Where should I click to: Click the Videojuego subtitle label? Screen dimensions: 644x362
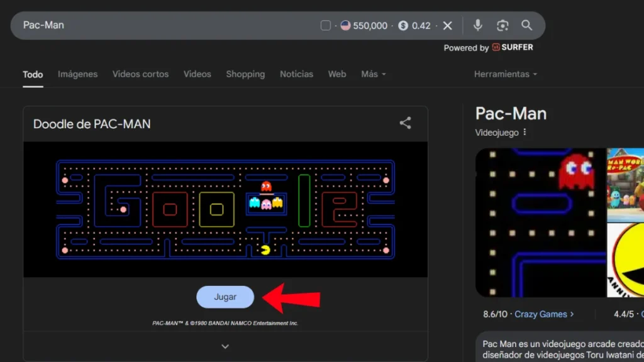[x=497, y=133]
